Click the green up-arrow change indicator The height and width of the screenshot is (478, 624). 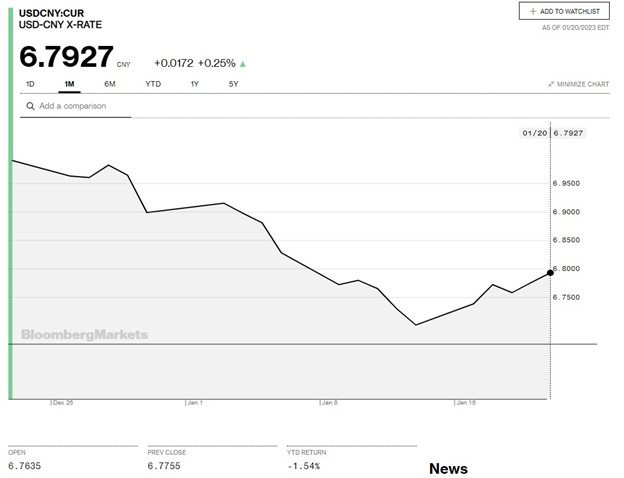click(243, 63)
